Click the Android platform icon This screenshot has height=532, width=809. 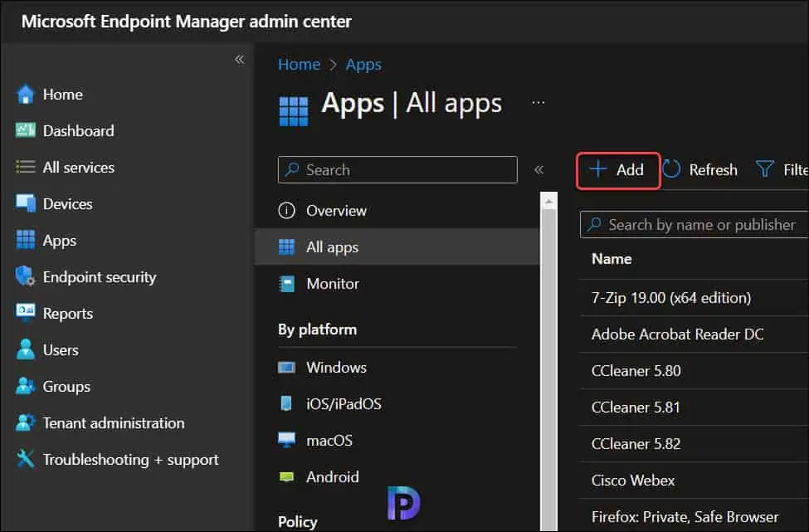286,476
